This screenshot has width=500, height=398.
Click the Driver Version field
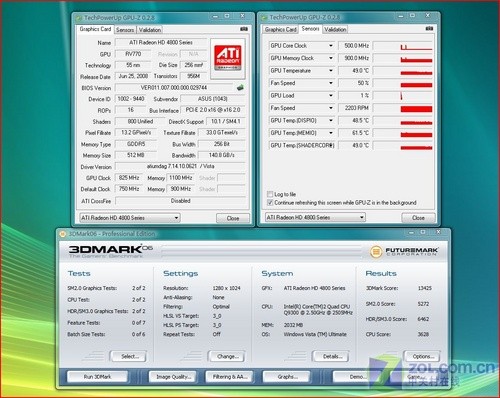click(x=180, y=166)
